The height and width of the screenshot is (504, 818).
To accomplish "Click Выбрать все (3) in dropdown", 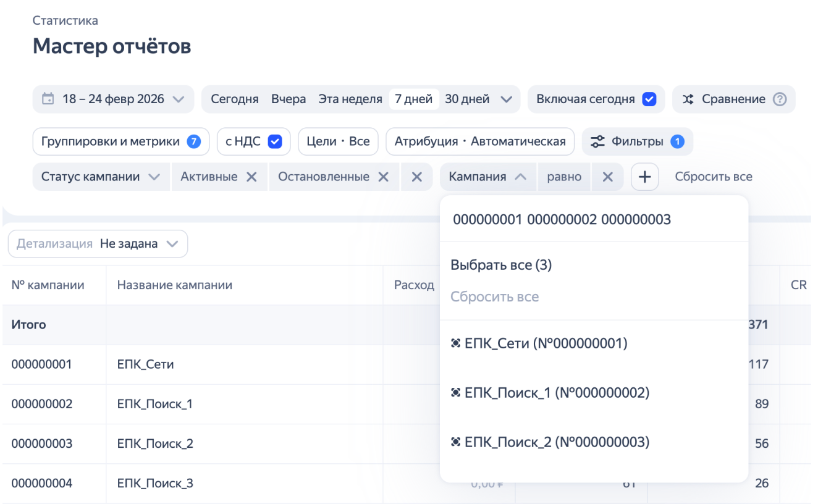I will 501,265.
